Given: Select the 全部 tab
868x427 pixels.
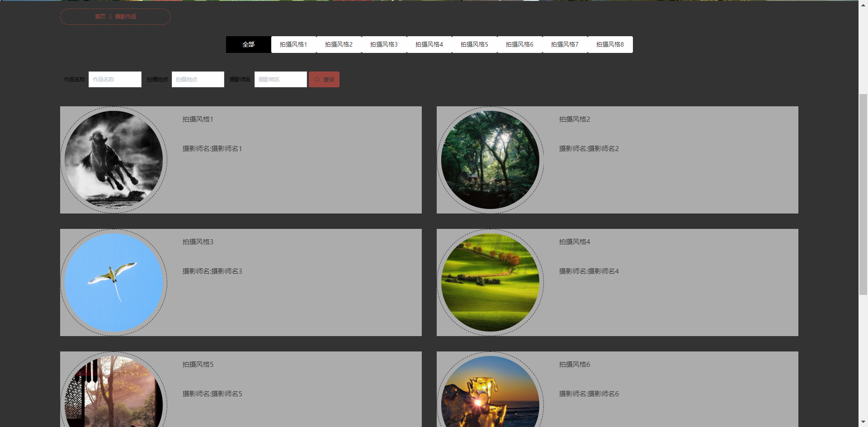Looking at the screenshot, I should point(249,44).
